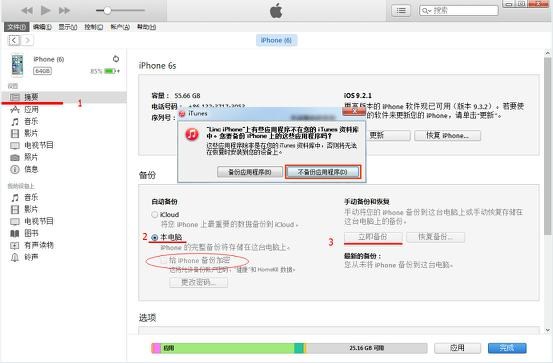Toggle 给 iPhone 备份加密 checkbox
This screenshot has width=553, height=363.
[x=164, y=261]
